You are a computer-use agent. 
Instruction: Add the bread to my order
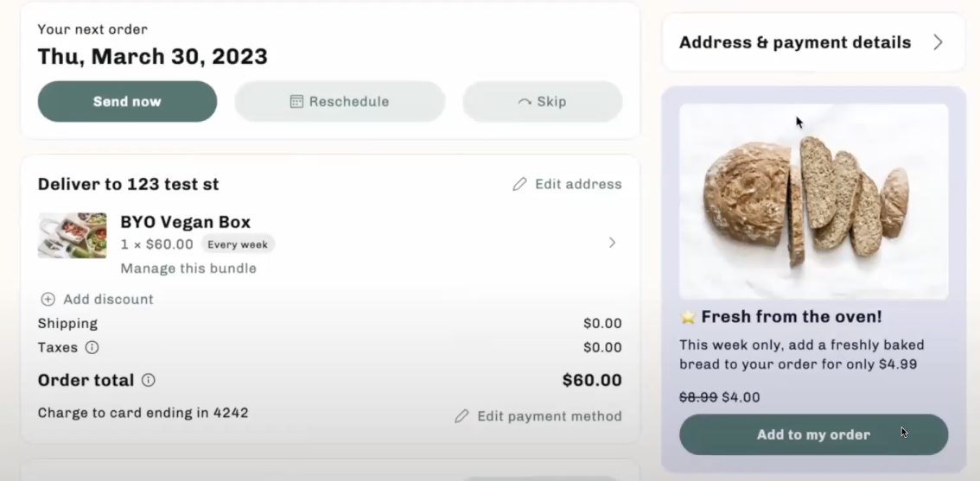coord(813,434)
